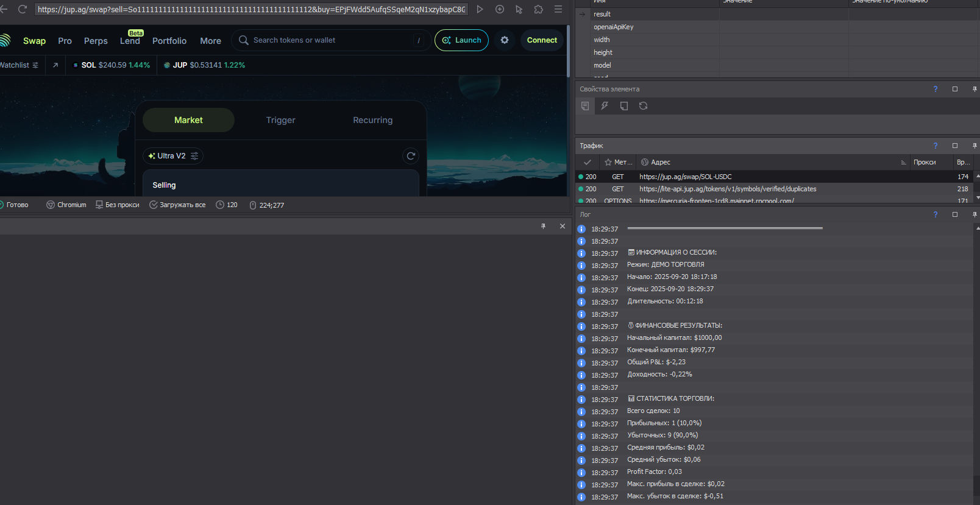The width and height of the screenshot is (980, 505).
Task: Open the Portfolio nav tab
Action: pos(169,41)
